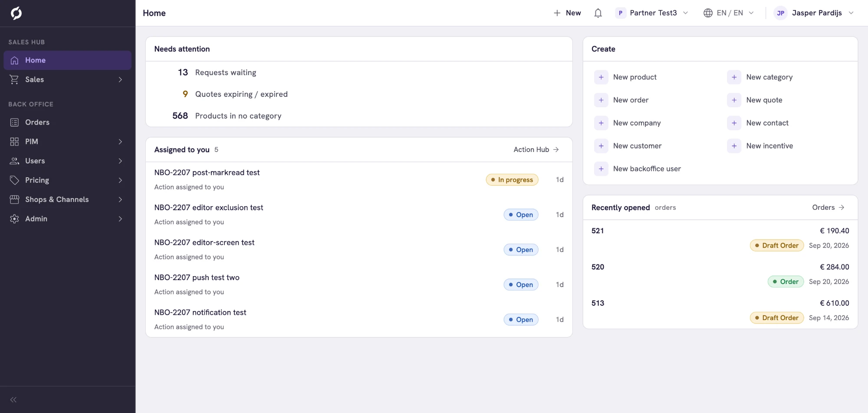Expand the Sales submenu chevron
Image resolution: width=868 pixels, height=413 pixels.
tap(120, 79)
